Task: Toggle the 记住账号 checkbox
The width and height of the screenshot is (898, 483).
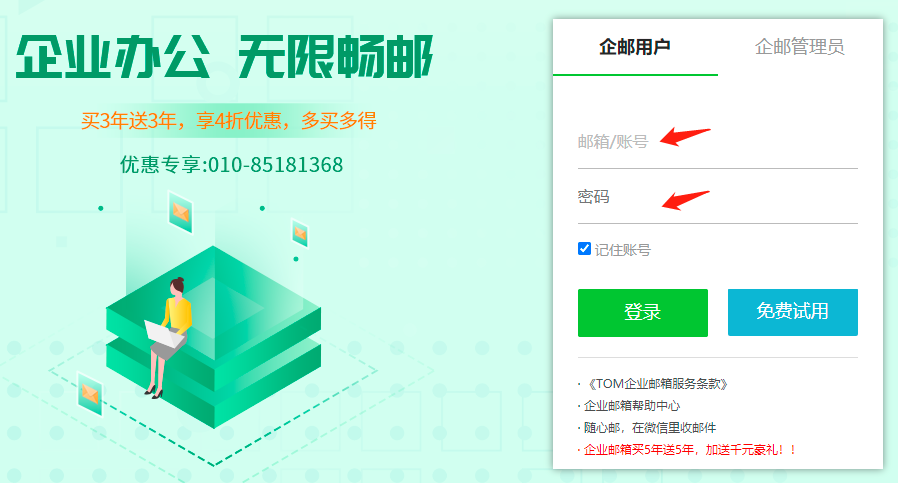Action: (x=584, y=249)
